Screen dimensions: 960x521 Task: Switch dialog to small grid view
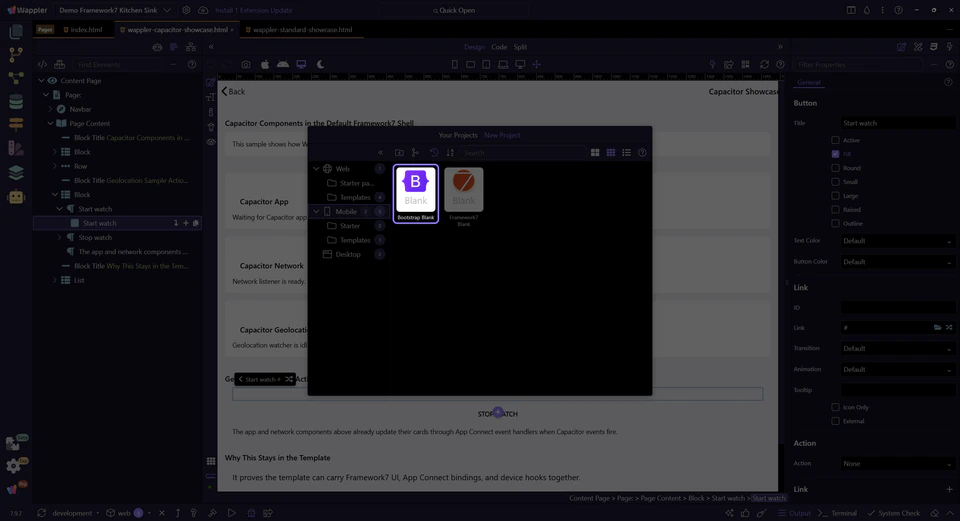[610, 152]
